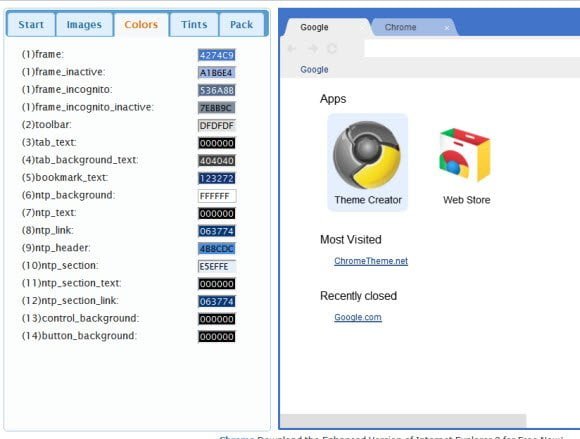Click the bookmark_text swatch 123272
This screenshot has height=439, width=580.
(217, 178)
